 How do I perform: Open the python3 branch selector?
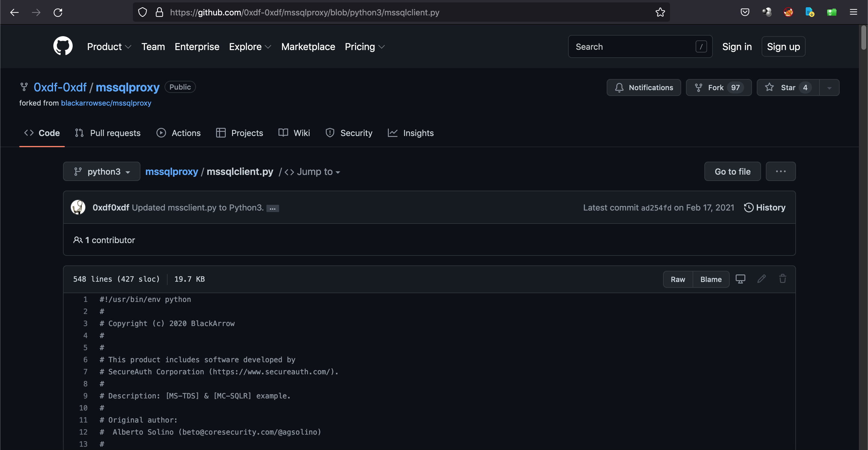(102, 171)
